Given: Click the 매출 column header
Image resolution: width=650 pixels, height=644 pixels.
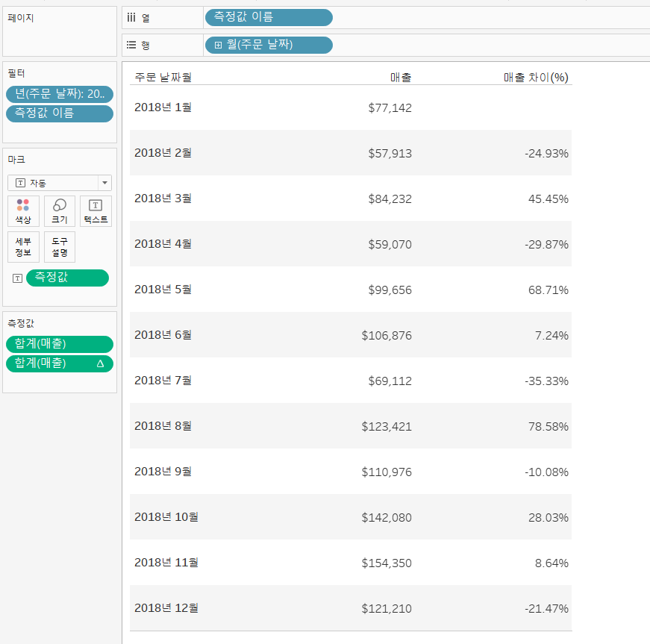Looking at the screenshot, I should [x=401, y=77].
